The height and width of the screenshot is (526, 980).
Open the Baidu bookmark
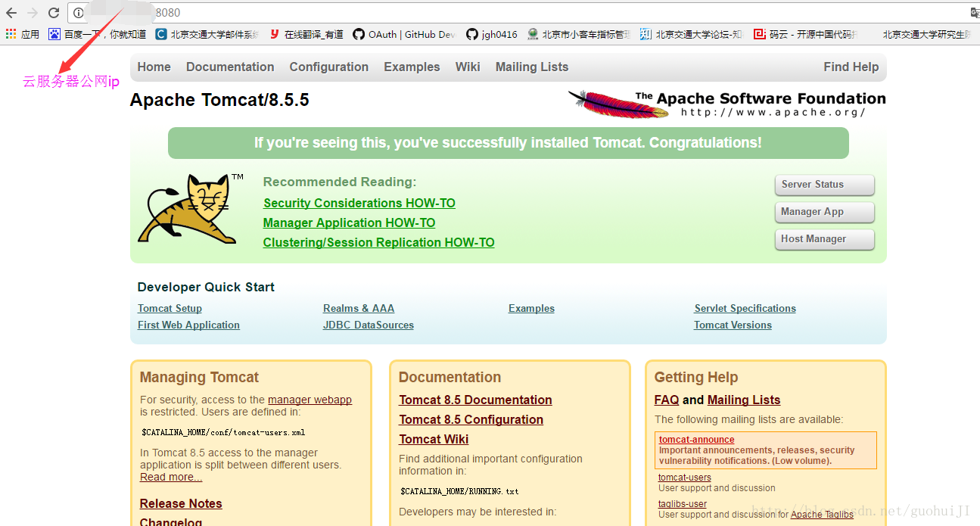coord(98,34)
